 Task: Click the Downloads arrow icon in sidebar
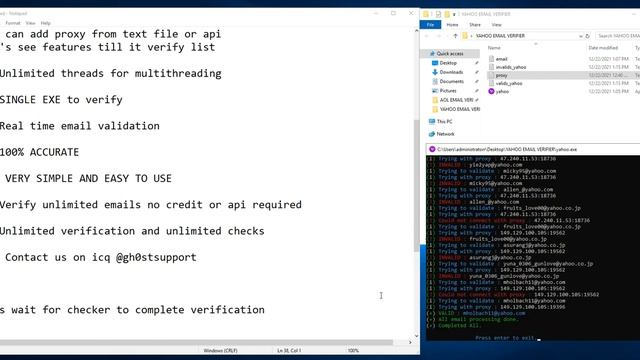435,72
